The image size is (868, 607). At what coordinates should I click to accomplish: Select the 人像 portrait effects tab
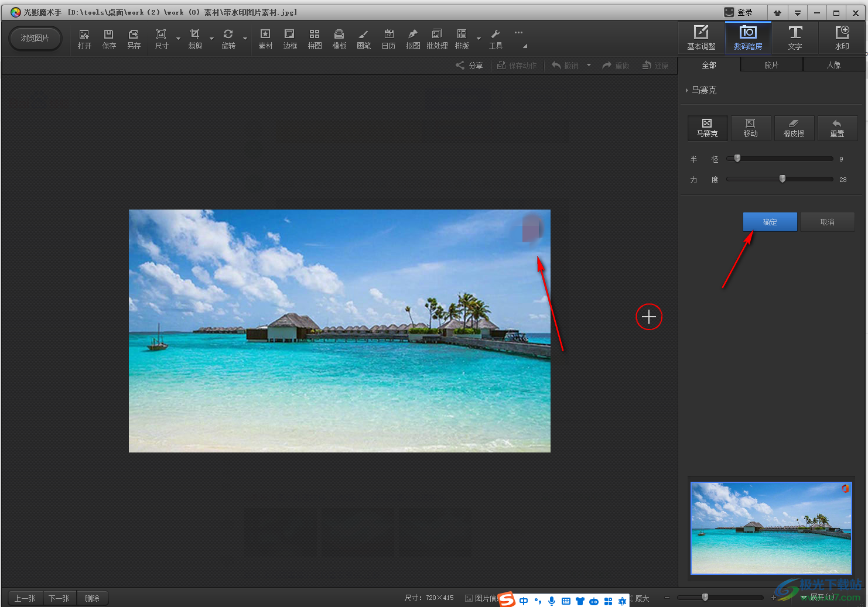click(833, 65)
